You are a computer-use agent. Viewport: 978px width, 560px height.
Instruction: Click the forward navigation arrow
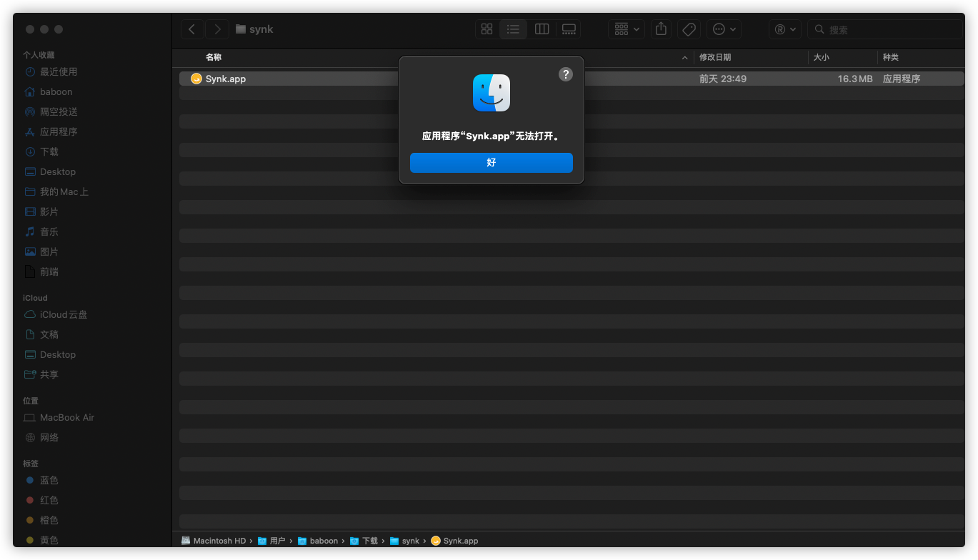(216, 29)
